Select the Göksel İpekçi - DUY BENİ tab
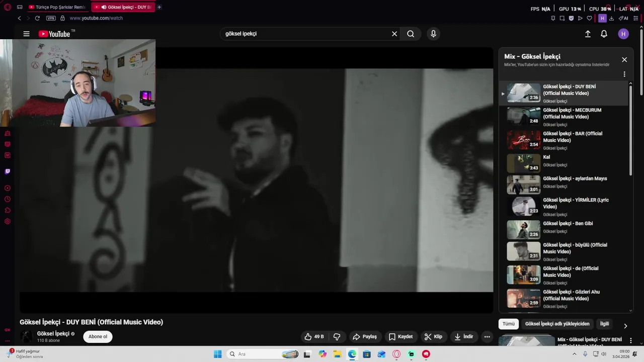Viewport: 644px width, 362px height. tap(123, 7)
